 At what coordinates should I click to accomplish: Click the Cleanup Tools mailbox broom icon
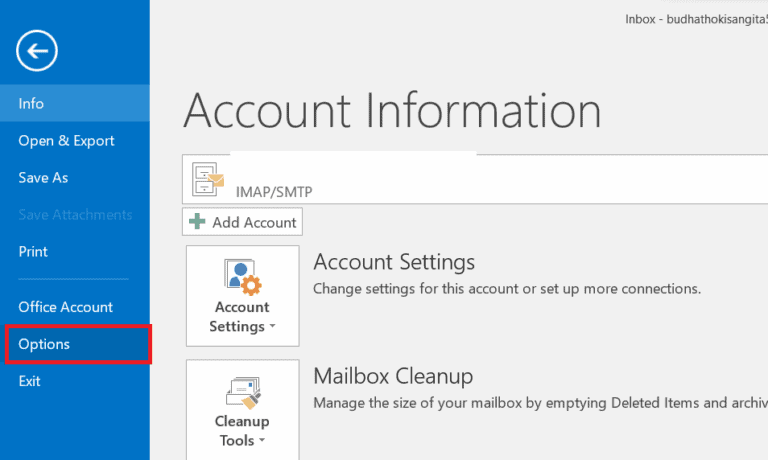[243, 392]
